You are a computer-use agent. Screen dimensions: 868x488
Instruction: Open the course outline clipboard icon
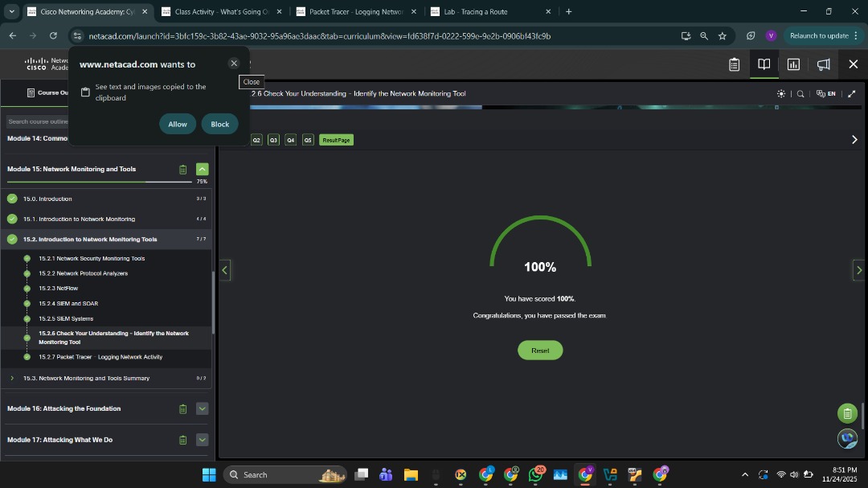click(x=734, y=64)
